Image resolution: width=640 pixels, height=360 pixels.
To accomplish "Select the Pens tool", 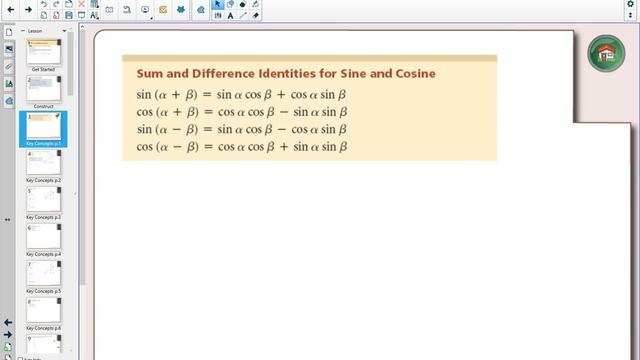I will (x=218, y=16).
